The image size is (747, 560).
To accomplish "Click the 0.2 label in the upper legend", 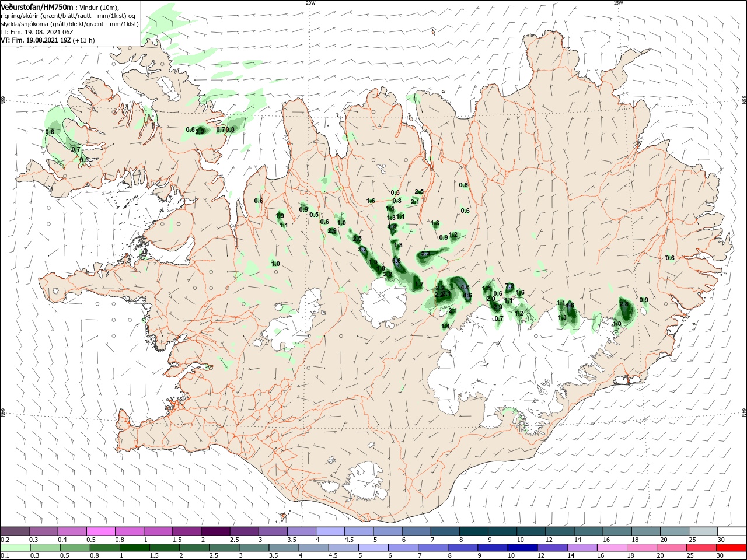I will pyautogui.click(x=4, y=540).
